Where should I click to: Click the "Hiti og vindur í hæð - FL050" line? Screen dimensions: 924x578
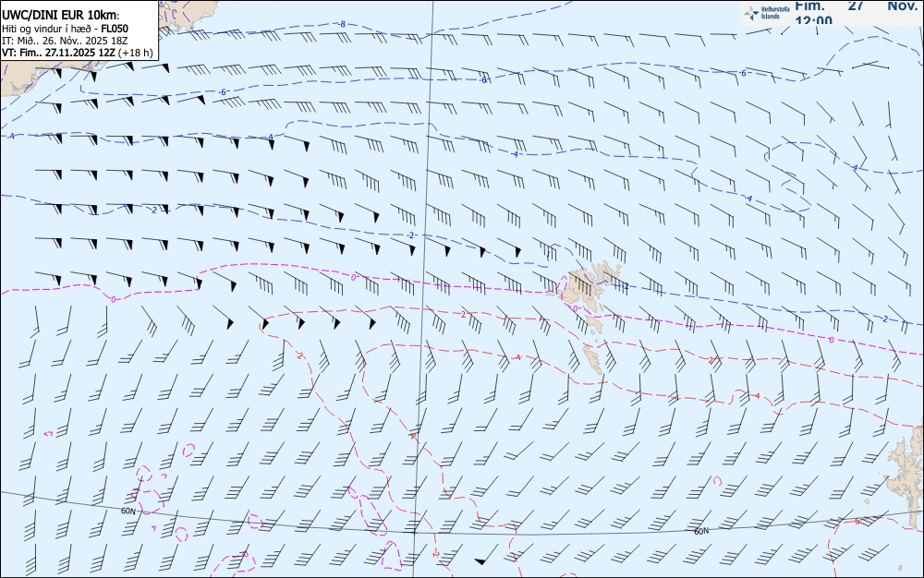pyautogui.click(x=65, y=29)
